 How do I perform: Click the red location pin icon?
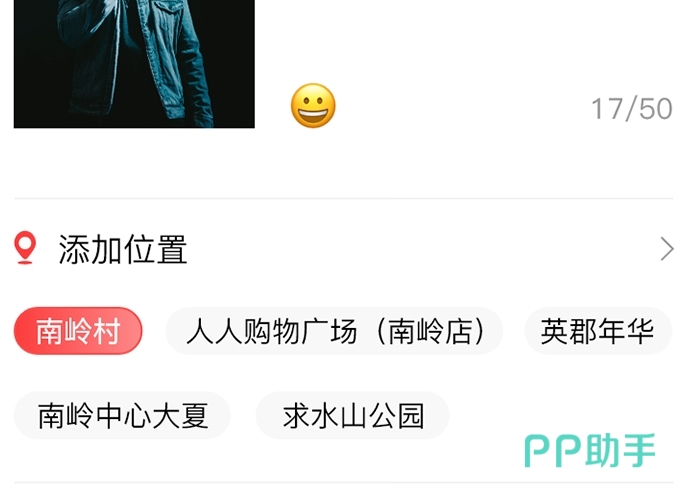click(x=25, y=248)
